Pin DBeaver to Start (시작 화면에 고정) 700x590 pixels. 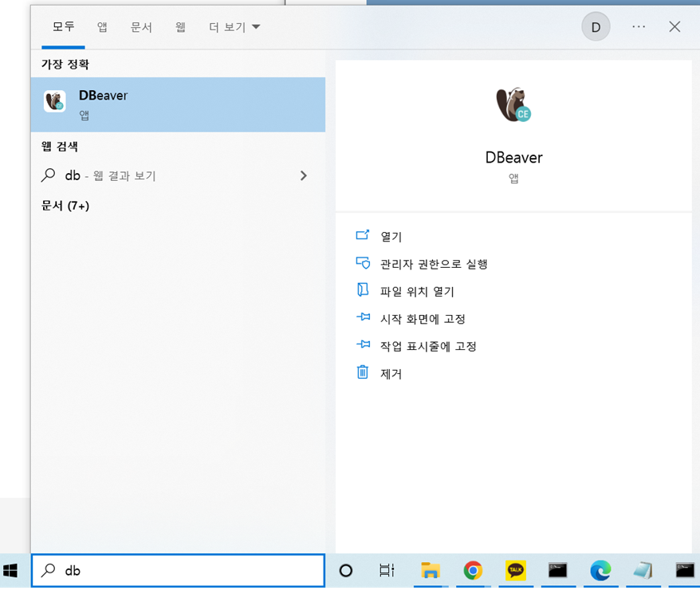point(423,319)
